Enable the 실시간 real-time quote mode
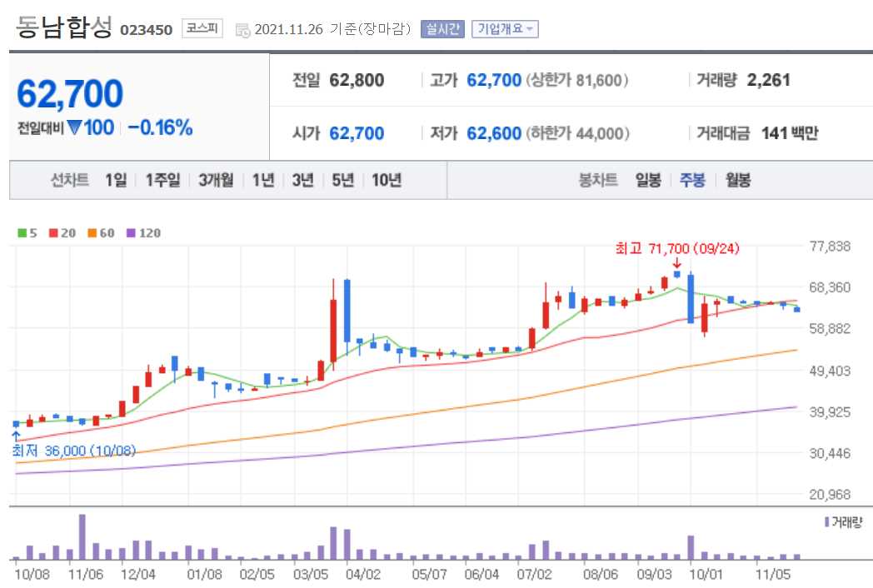 (x=441, y=27)
